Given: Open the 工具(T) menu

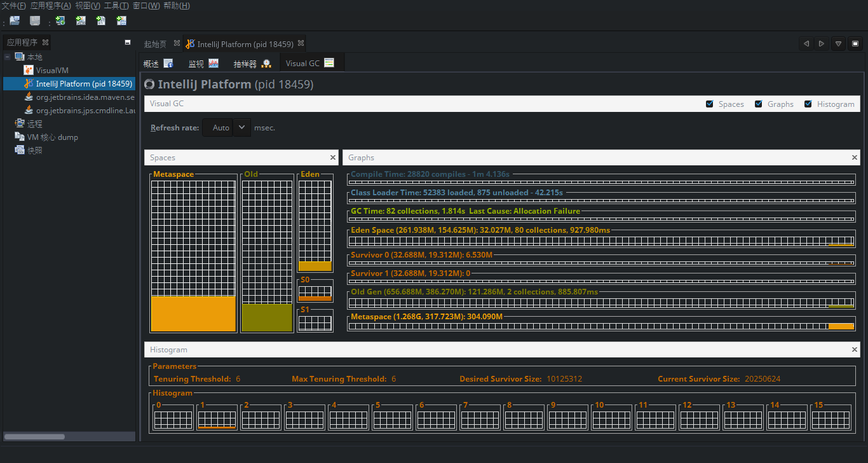Looking at the screenshot, I should 116,6.
